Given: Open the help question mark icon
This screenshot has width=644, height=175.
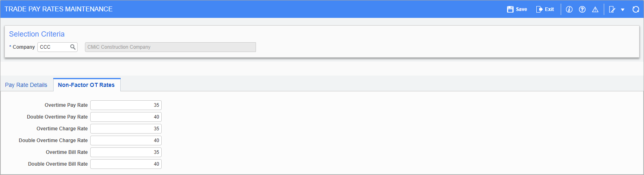Looking at the screenshot, I should pyautogui.click(x=582, y=9).
